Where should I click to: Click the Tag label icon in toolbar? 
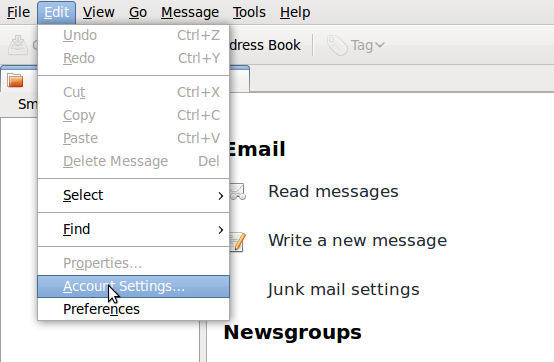tap(337, 45)
